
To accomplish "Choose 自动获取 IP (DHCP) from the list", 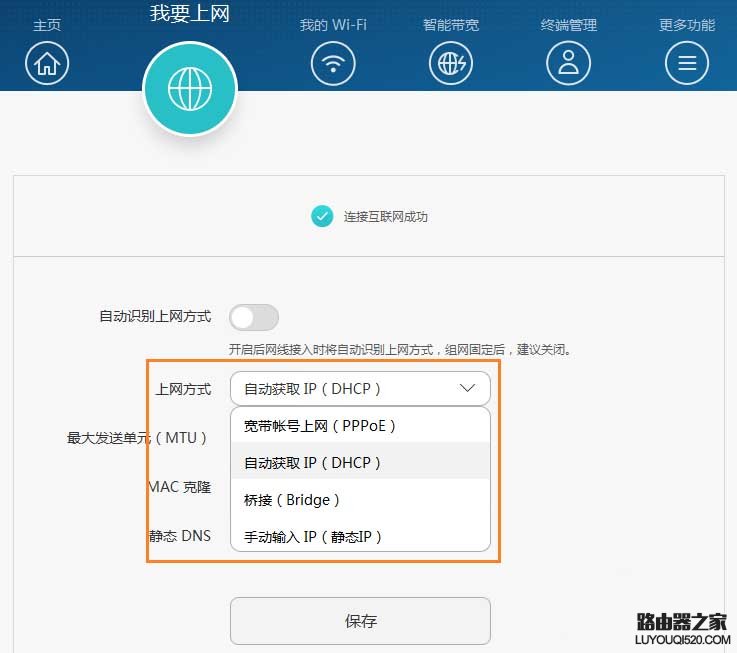I will (313, 463).
